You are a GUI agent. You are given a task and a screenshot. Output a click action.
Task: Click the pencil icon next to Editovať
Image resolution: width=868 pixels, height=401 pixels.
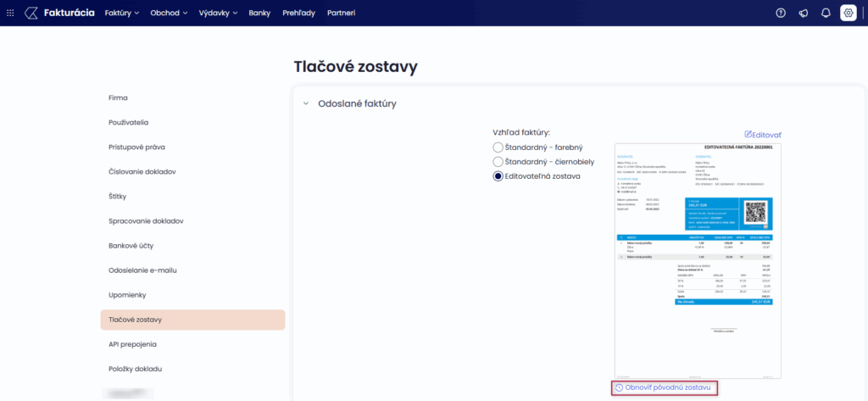click(x=748, y=135)
